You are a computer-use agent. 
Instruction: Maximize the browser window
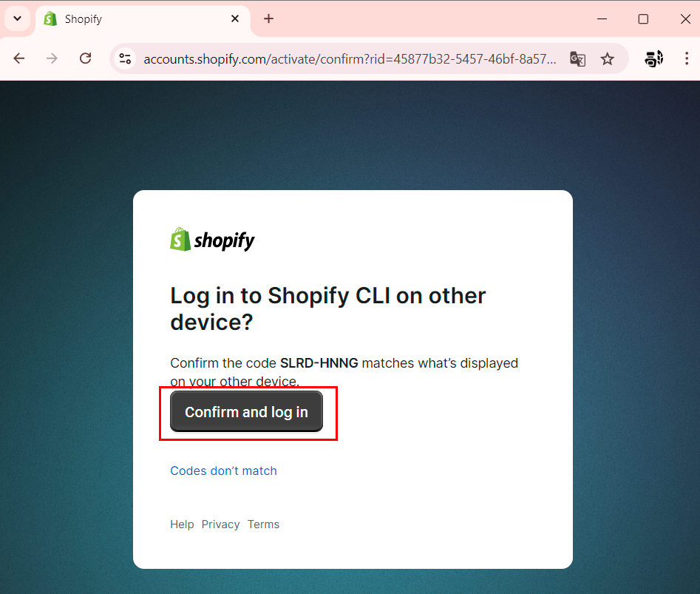(x=643, y=18)
